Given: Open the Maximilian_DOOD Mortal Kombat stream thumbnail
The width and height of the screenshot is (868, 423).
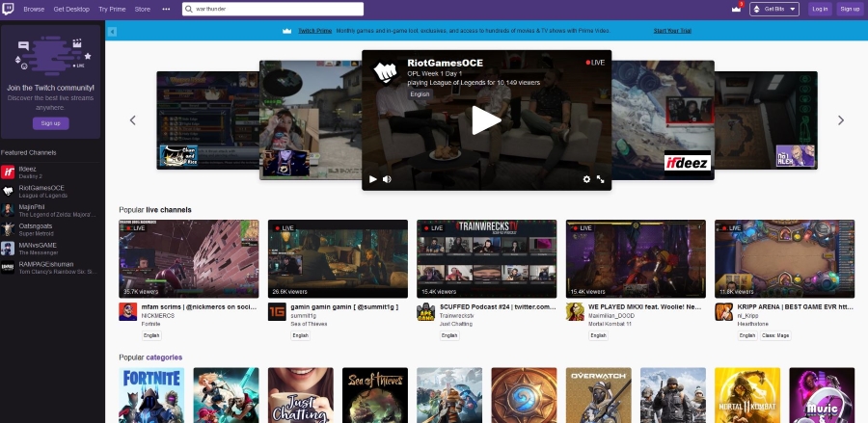Looking at the screenshot, I should point(636,259).
